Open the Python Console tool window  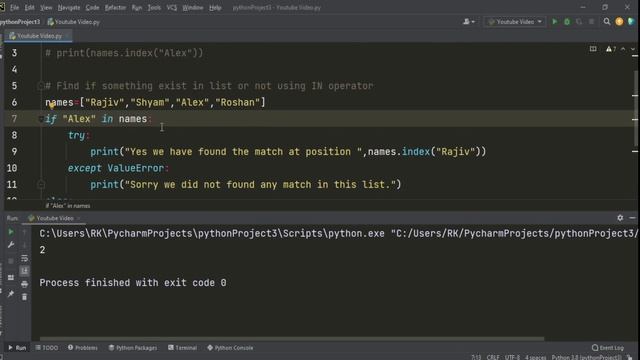230,348
